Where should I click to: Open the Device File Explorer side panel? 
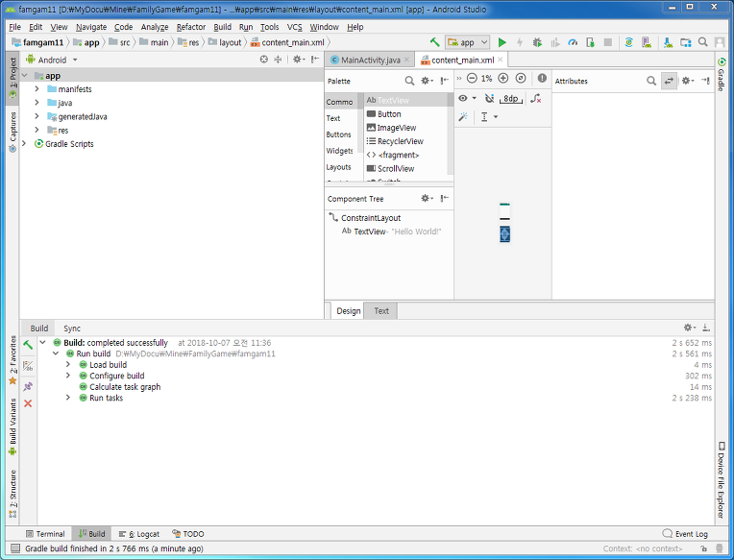722,480
